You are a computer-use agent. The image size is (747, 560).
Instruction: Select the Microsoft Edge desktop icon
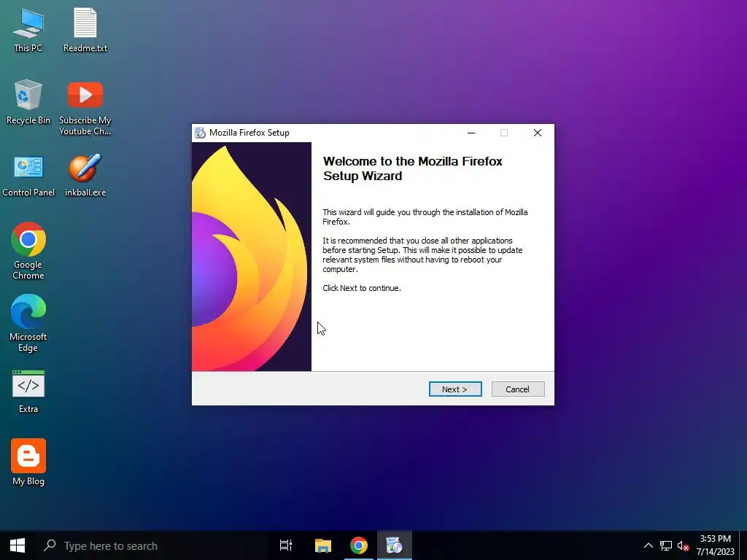click(28, 323)
